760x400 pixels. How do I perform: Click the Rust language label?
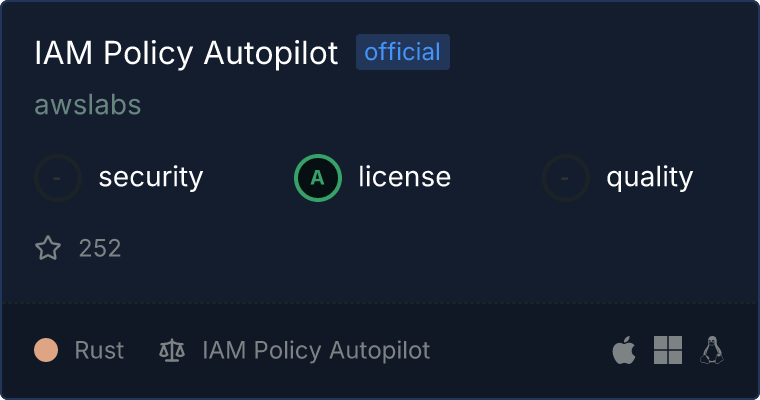(99, 350)
